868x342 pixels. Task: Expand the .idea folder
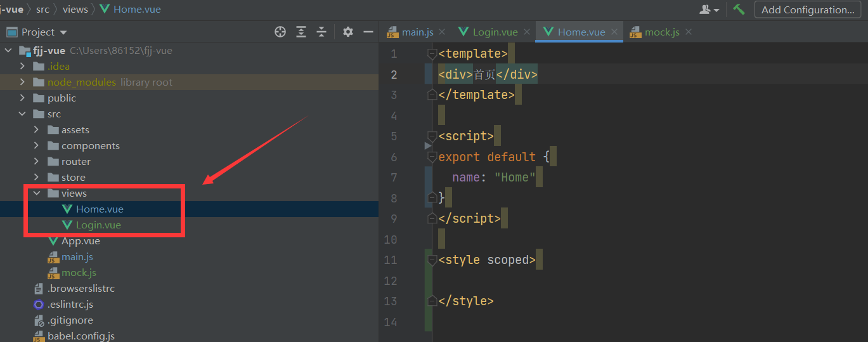(22, 66)
